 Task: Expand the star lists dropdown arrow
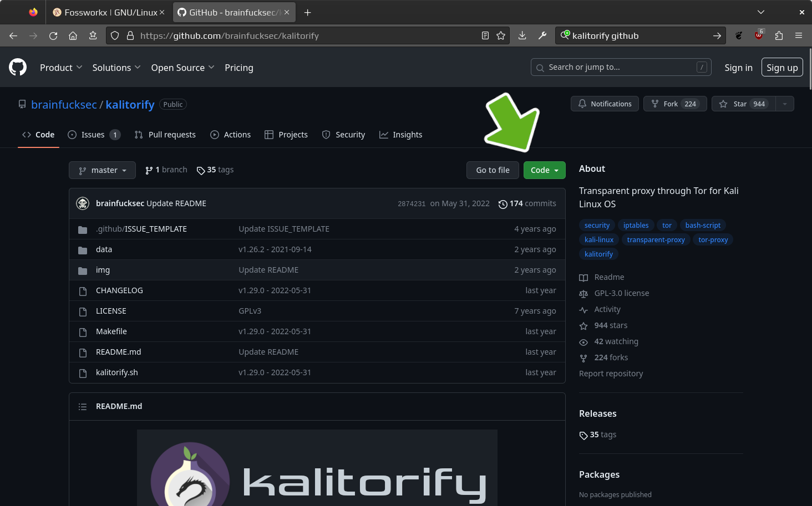click(x=785, y=104)
